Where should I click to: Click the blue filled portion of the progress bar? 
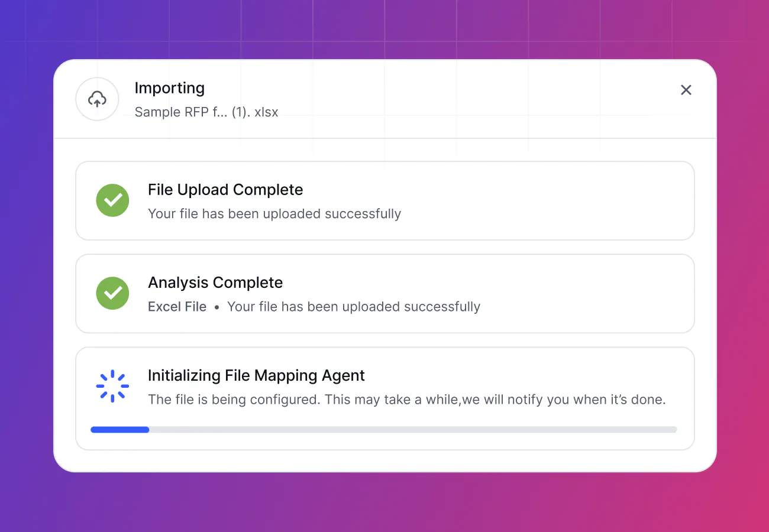tap(119, 430)
